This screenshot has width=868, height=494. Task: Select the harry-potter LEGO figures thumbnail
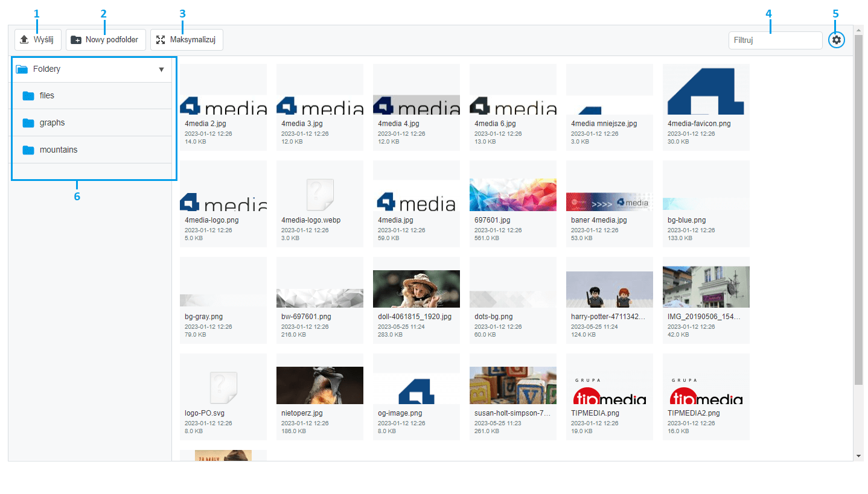coord(610,290)
